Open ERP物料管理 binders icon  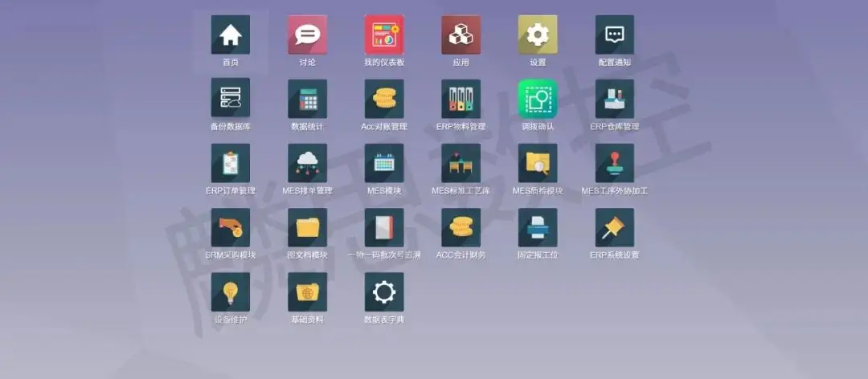461,99
